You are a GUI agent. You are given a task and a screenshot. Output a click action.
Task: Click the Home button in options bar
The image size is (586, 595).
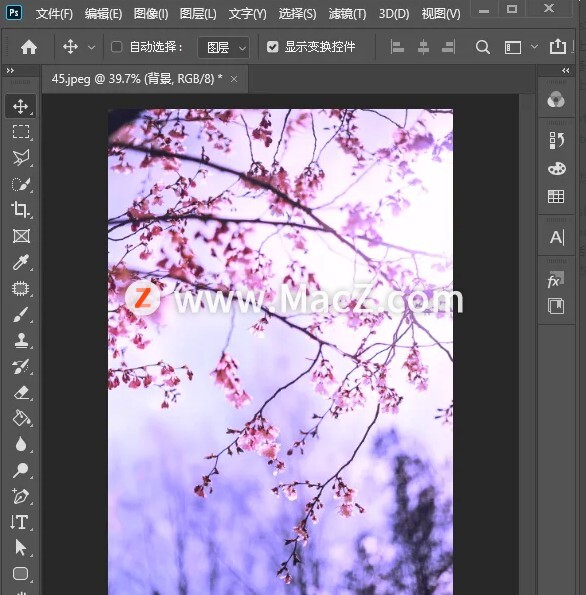tap(29, 47)
